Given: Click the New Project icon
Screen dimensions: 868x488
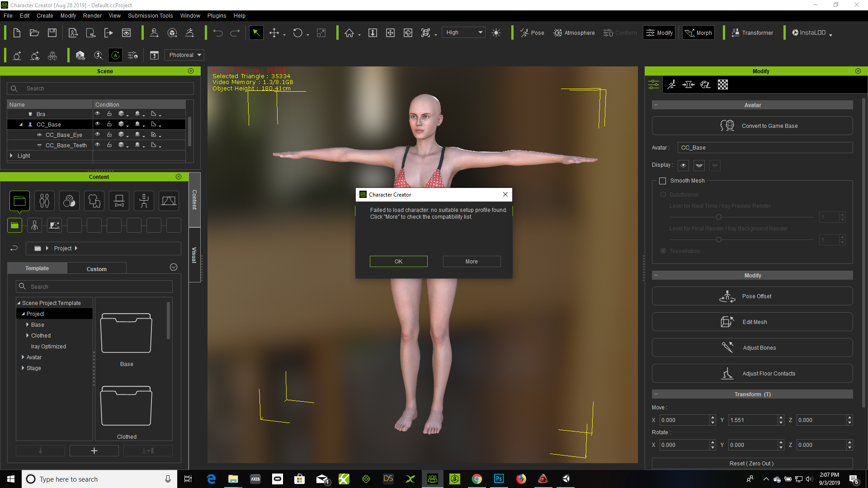Looking at the screenshot, I should 17,33.
